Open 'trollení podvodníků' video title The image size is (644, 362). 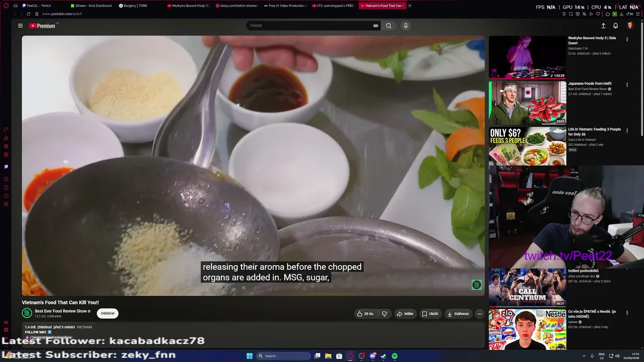pyautogui.click(x=583, y=271)
